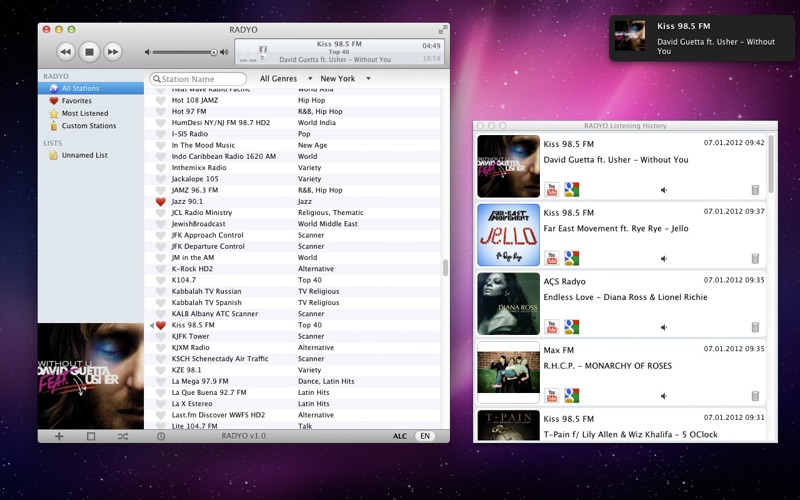Viewport: 800px width, 500px height.
Task: Click speaker icon in Far East Movement entry
Action: [x=663, y=259]
